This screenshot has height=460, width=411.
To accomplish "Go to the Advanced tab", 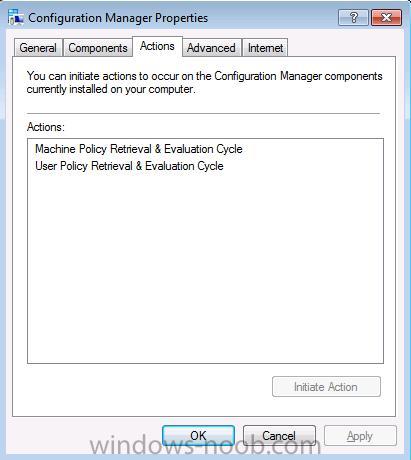I will pyautogui.click(x=211, y=48).
